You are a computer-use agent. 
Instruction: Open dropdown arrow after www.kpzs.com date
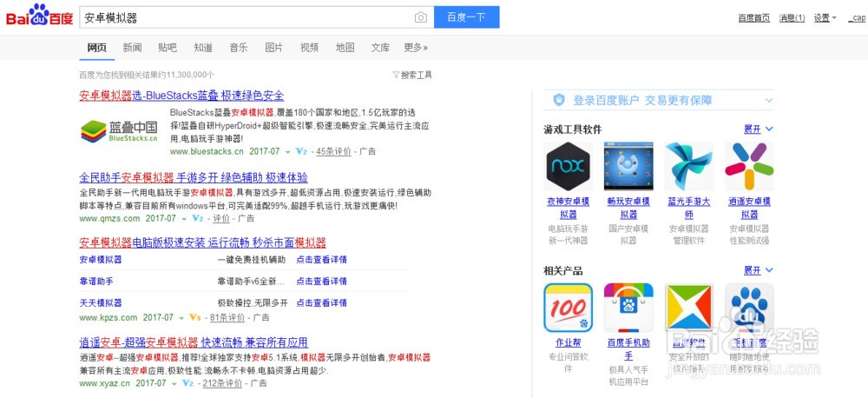click(x=181, y=318)
